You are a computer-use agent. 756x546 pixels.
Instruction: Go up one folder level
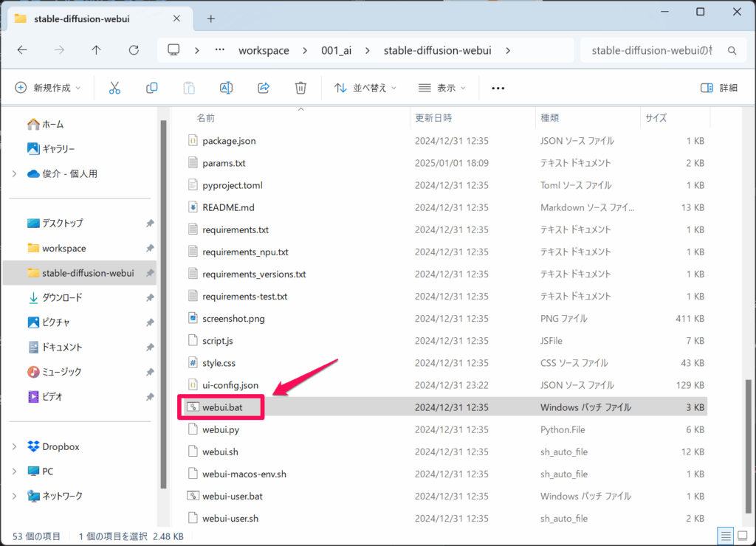(97, 50)
